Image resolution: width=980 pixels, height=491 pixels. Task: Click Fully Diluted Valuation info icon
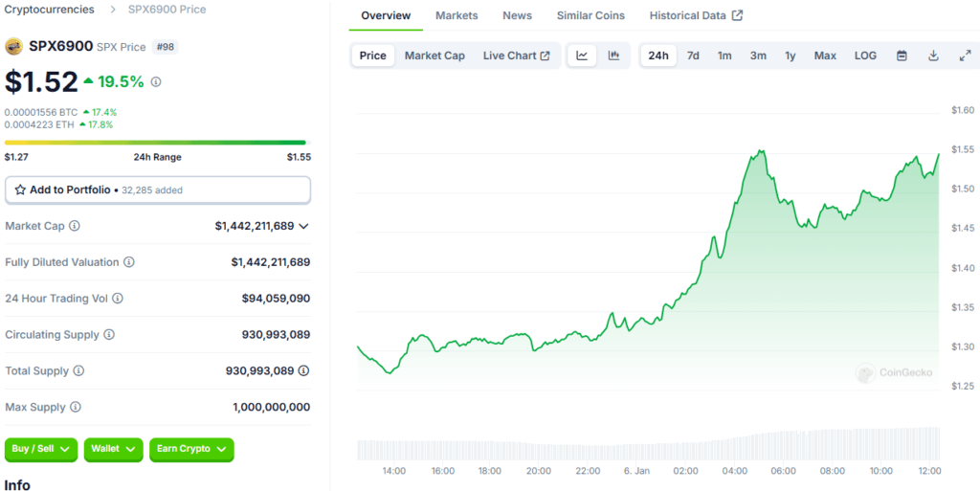129,262
